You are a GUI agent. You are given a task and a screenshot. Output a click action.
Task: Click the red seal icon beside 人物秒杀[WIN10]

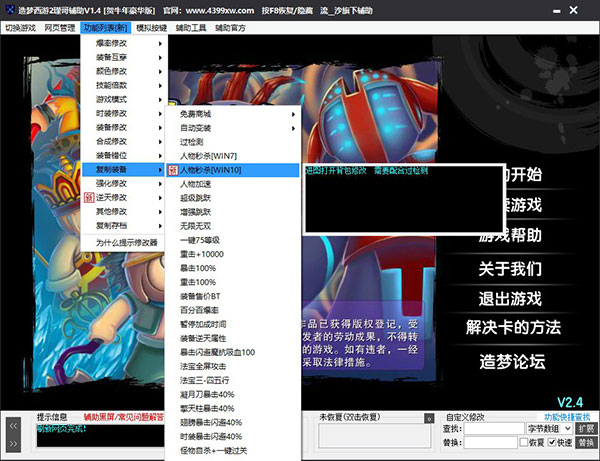(173, 170)
